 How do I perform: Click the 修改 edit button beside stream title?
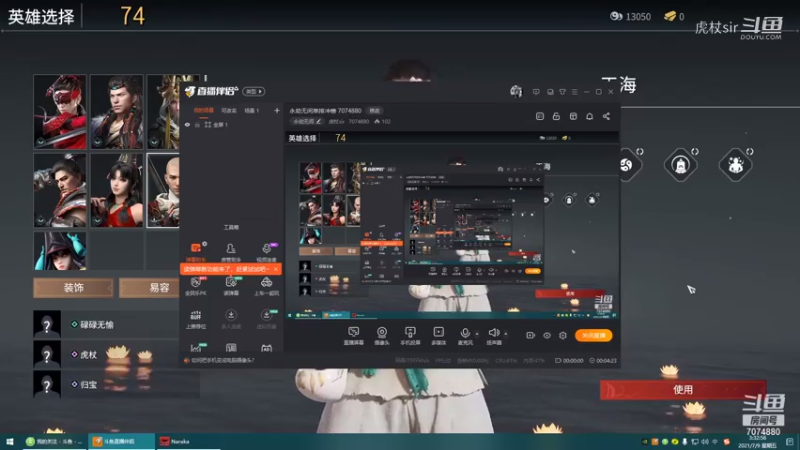pyautogui.click(x=374, y=111)
